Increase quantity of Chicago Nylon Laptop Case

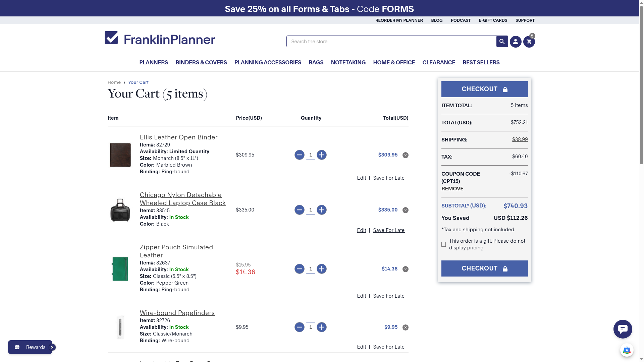pos(321,210)
